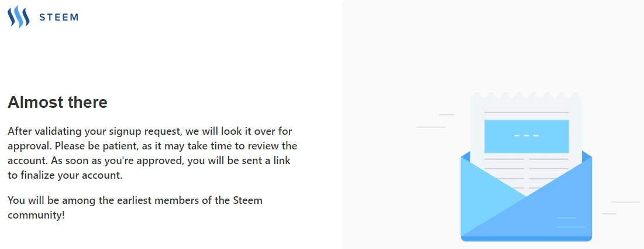Viewport: 644px width, 249px height.
Task: Click the STEEM wordmark text
Action: [x=58, y=18]
